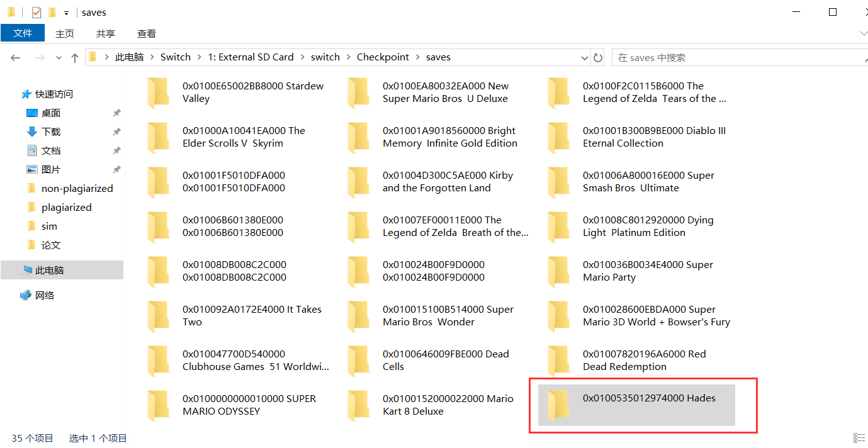Image resolution: width=868 pixels, height=448 pixels.
Task: Go forward with the forward arrow
Action: pyautogui.click(x=40, y=57)
